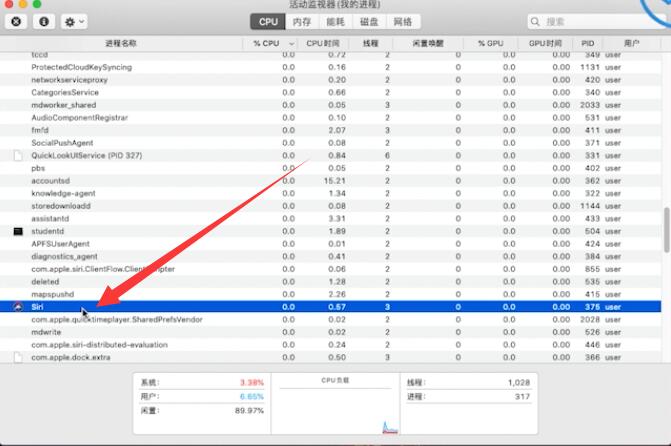Switch to the CPU tab
The height and width of the screenshot is (446, 671).
click(268, 22)
